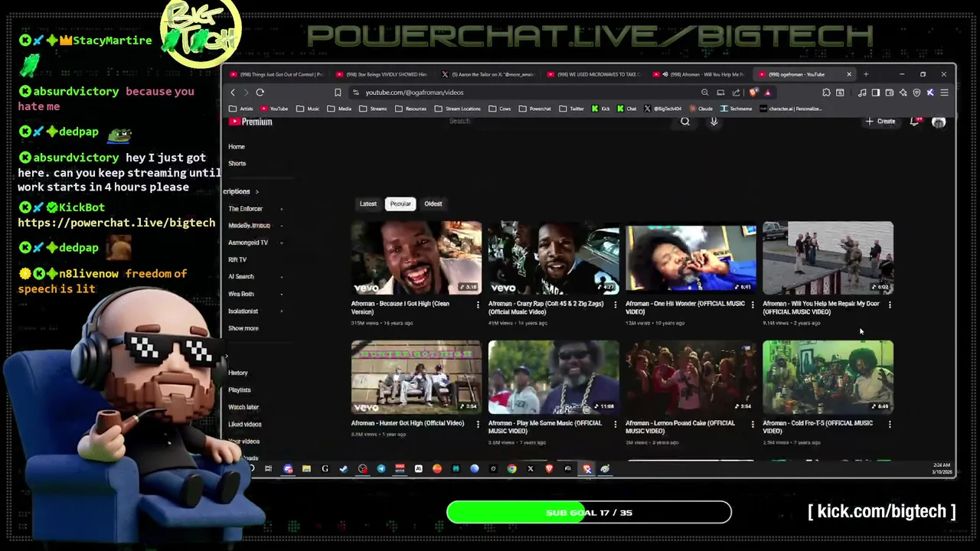Open Chrome from the taskbar
Screen dimensions: 980x551
point(511,468)
